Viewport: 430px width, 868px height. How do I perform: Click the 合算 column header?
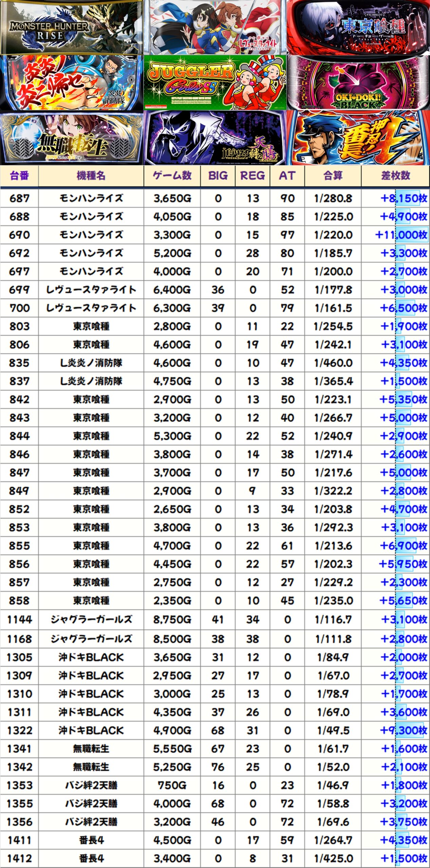(x=333, y=176)
